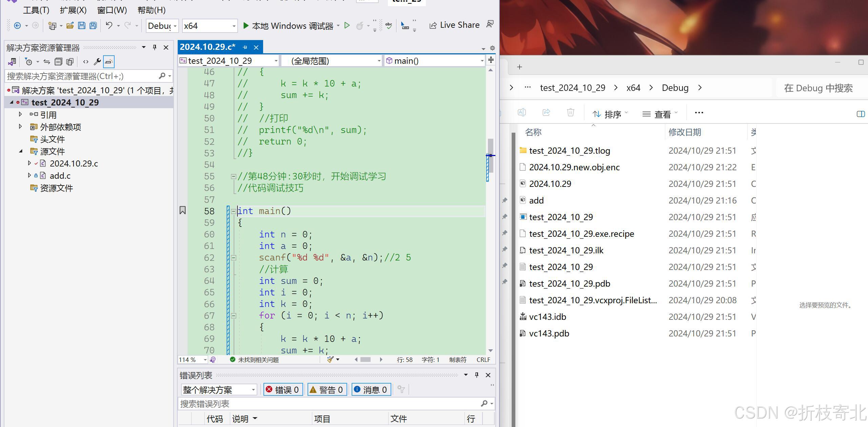Viewport: 868px width, 427px height.
Task: Start without debugging using hollow green play icon
Action: (347, 25)
